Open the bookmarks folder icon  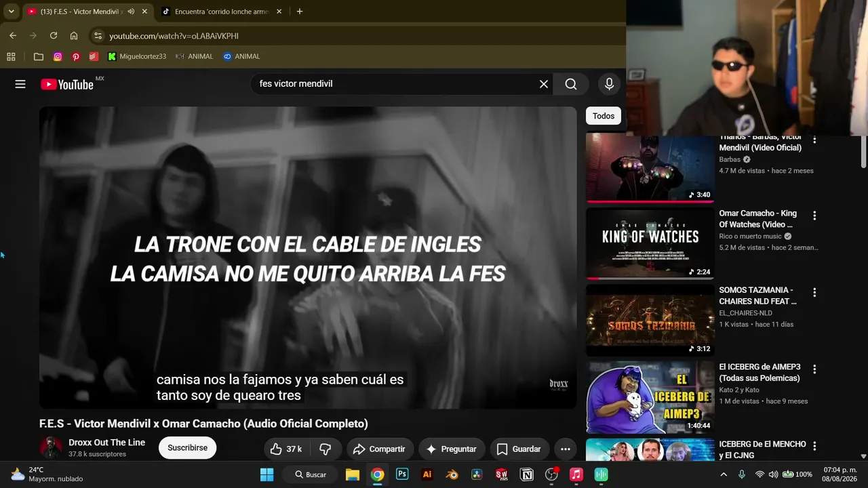tap(39, 56)
